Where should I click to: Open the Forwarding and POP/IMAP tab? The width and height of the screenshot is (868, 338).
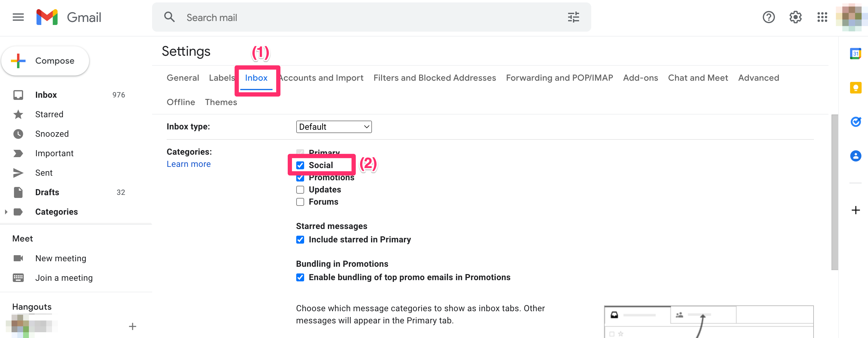(x=559, y=78)
